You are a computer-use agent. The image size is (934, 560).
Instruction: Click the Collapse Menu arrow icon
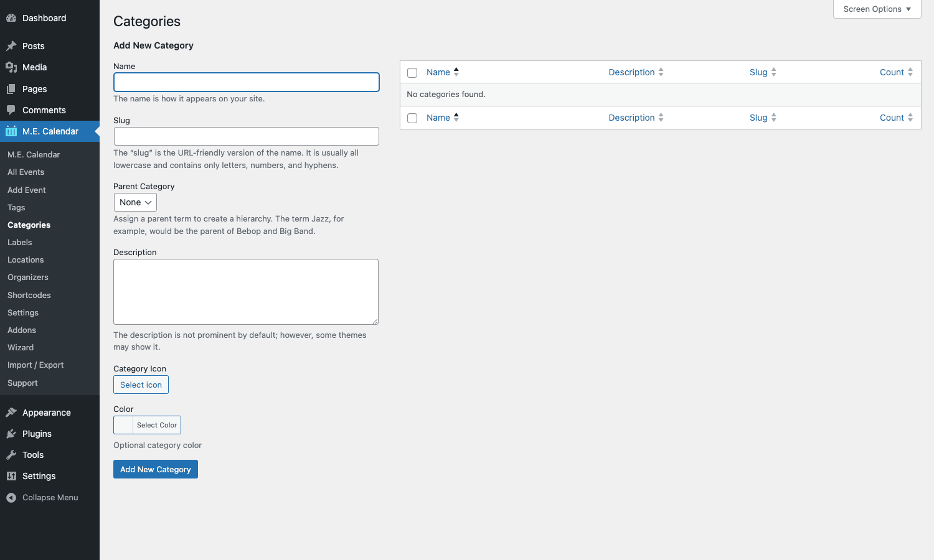11,497
